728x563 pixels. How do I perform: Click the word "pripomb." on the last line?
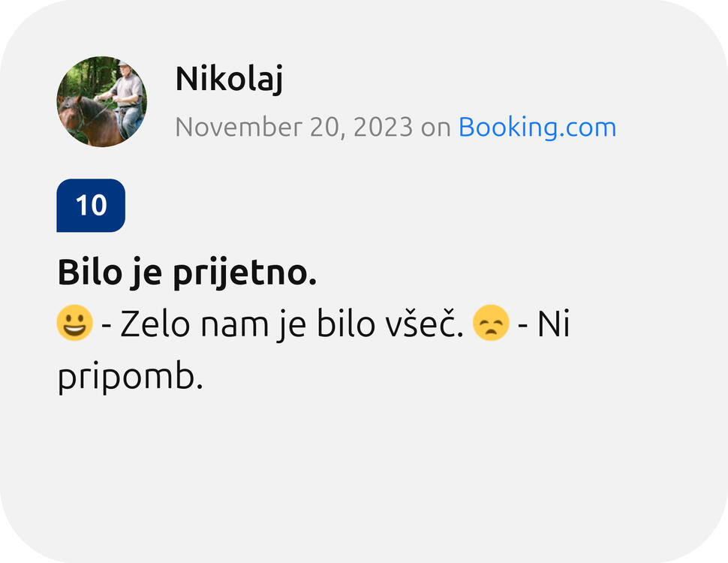click(131, 378)
